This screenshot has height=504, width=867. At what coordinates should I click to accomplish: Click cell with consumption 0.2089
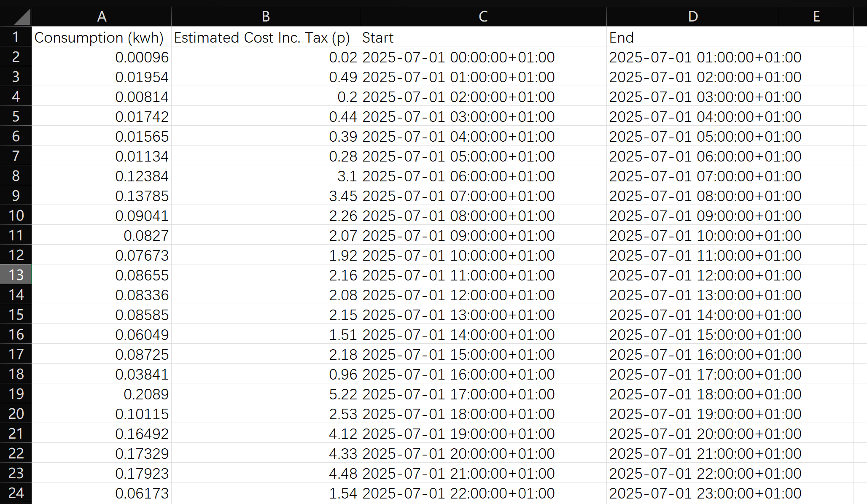[102, 393]
